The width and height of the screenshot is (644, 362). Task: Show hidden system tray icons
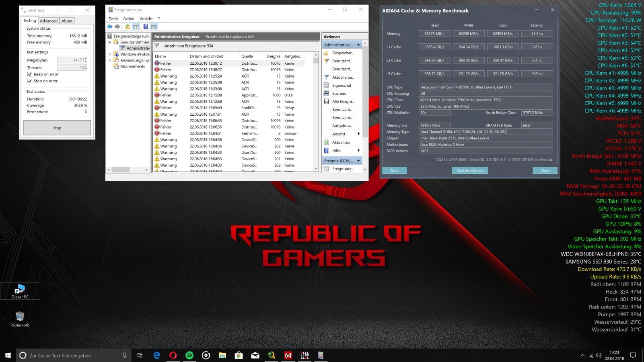click(582, 355)
